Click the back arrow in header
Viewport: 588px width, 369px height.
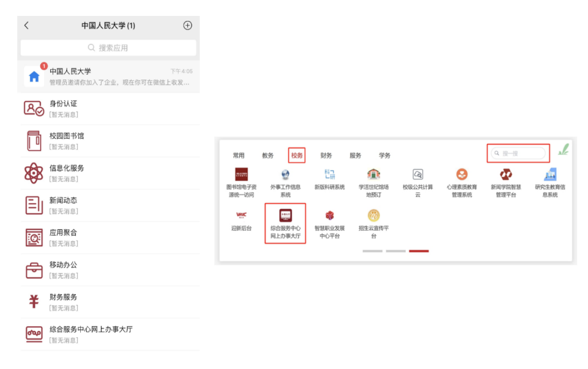pyautogui.click(x=26, y=26)
